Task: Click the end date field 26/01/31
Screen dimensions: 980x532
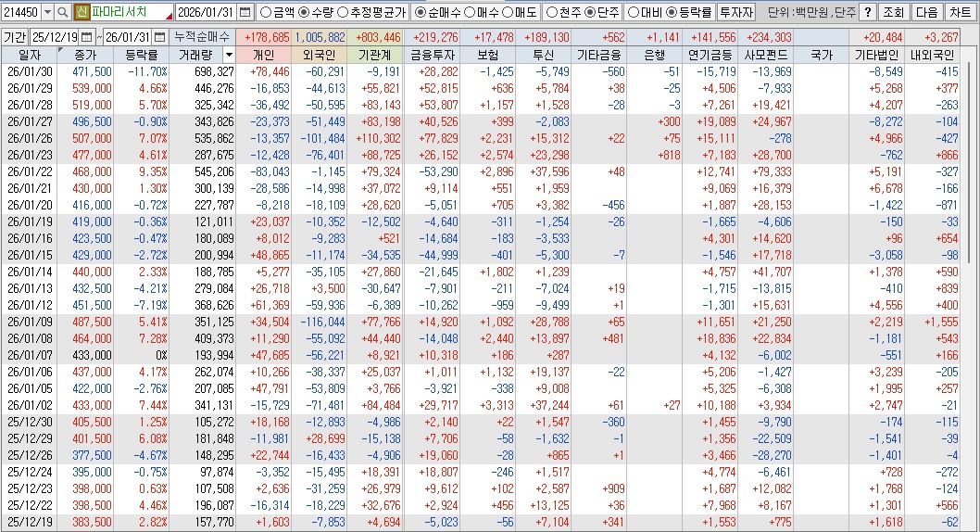Action: pos(128,37)
